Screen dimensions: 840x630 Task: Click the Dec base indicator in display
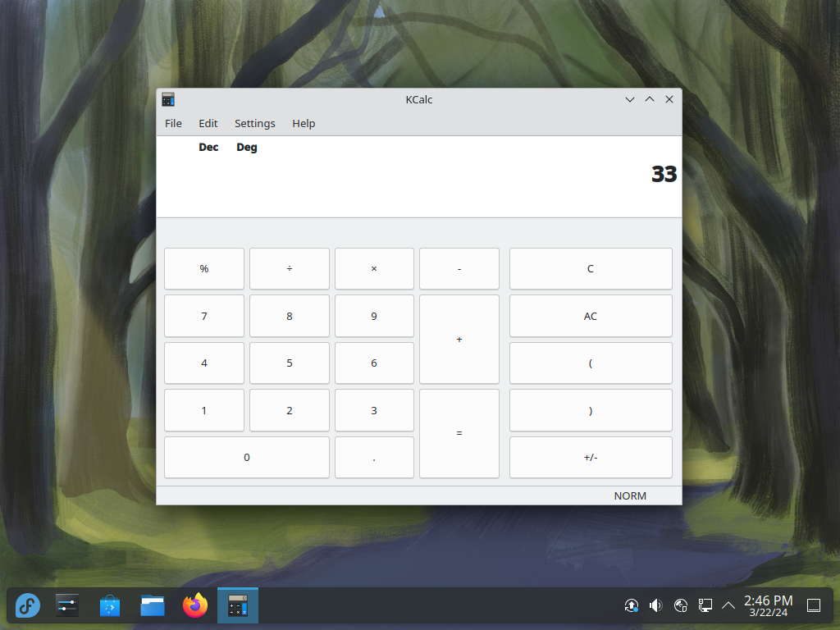[208, 148]
